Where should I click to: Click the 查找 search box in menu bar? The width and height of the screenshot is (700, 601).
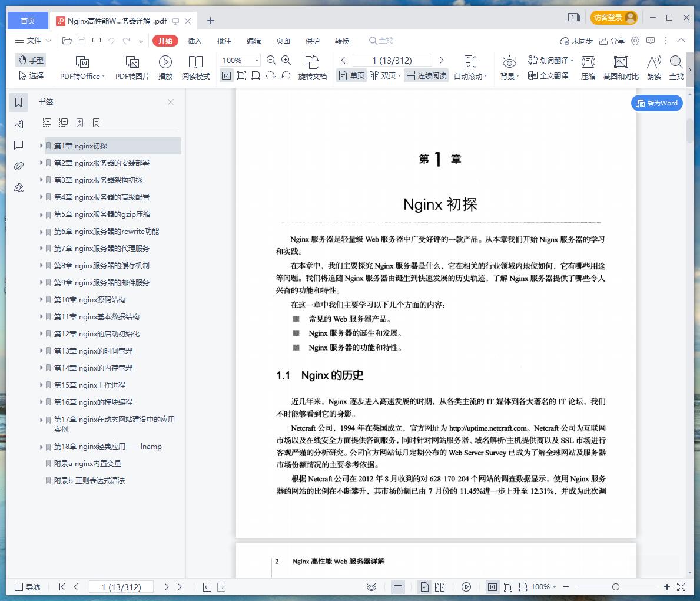(x=381, y=41)
